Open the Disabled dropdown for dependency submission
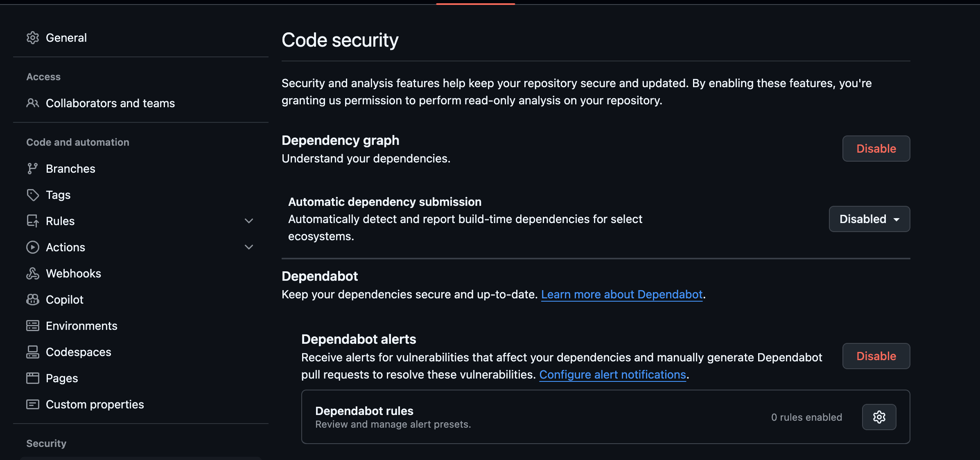This screenshot has width=980, height=460. (x=869, y=219)
